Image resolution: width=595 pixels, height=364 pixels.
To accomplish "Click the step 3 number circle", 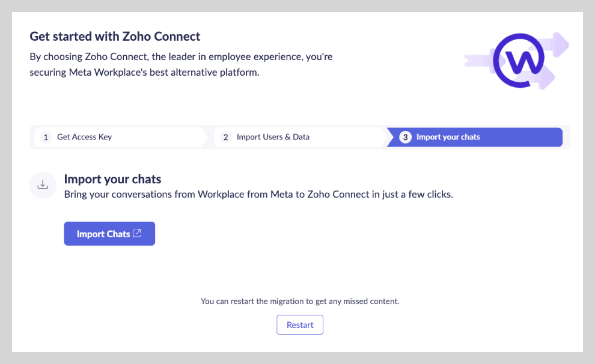I will pyautogui.click(x=405, y=137).
